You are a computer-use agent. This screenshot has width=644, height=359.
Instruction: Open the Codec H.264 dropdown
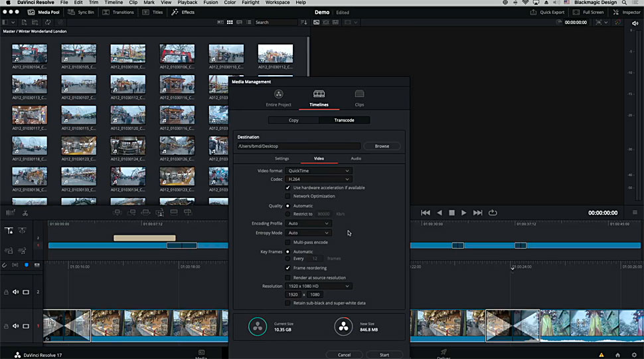[318, 179]
